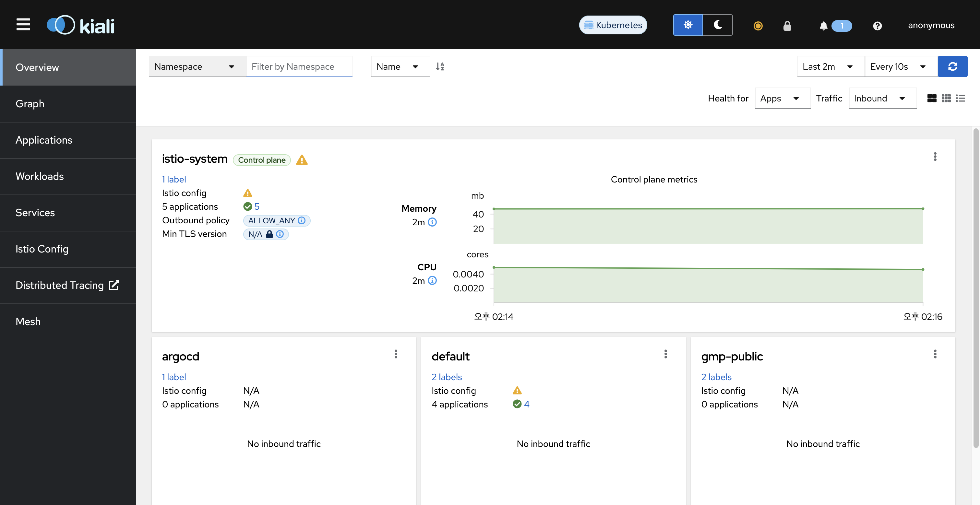Screen dimensions: 980x505
Task: Switch to dark theme moon toggle
Action: coord(718,25)
